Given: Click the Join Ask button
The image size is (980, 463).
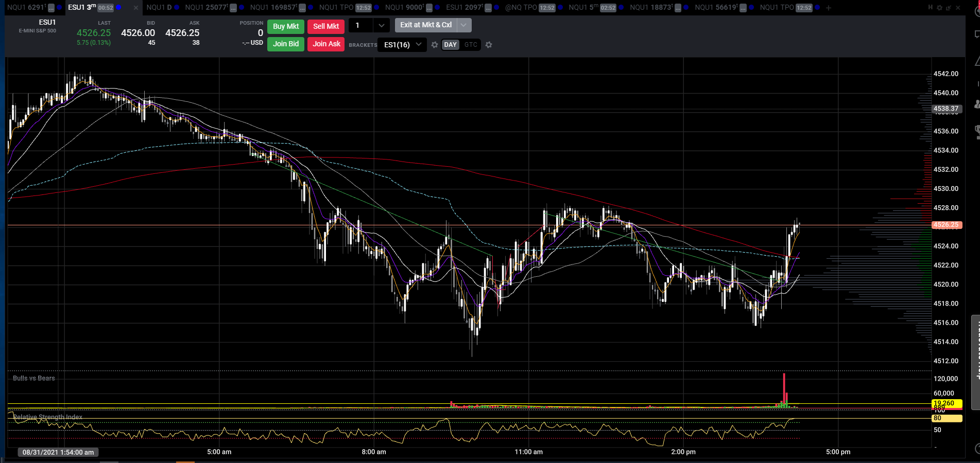Looking at the screenshot, I should [x=326, y=44].
